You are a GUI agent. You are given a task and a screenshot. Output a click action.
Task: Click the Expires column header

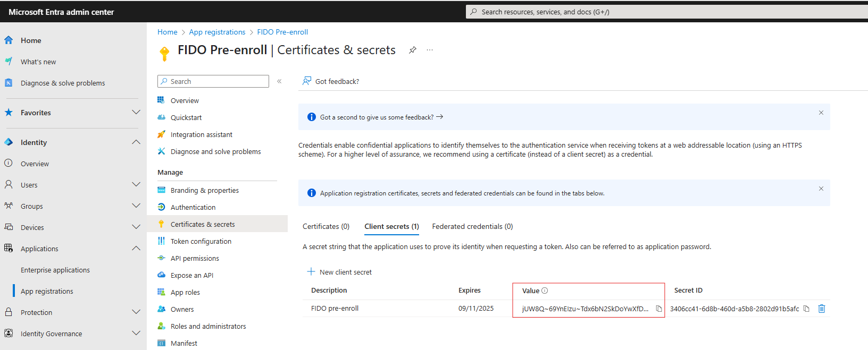click(x=470, y=291)
